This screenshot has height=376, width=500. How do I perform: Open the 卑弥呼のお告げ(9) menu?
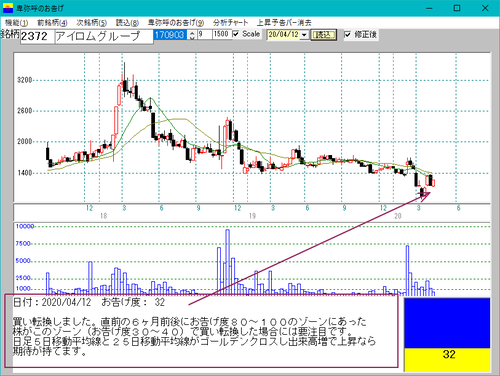coord(176,23)
